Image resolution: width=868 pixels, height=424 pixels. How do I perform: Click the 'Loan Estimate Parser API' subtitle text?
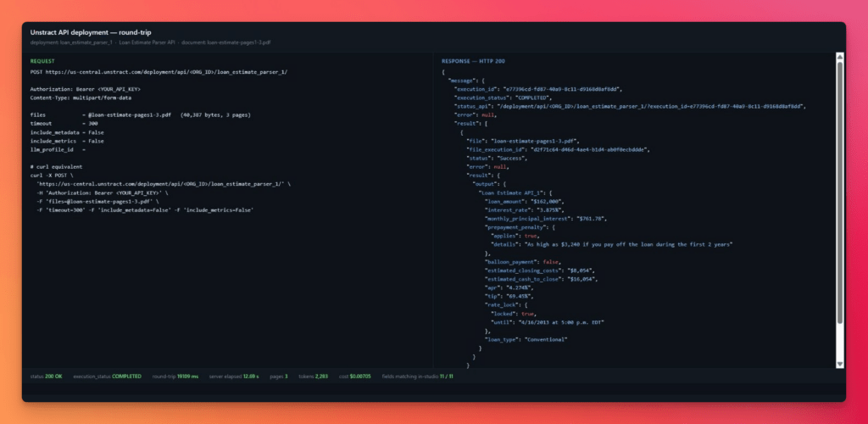click(x=147, y=42)
